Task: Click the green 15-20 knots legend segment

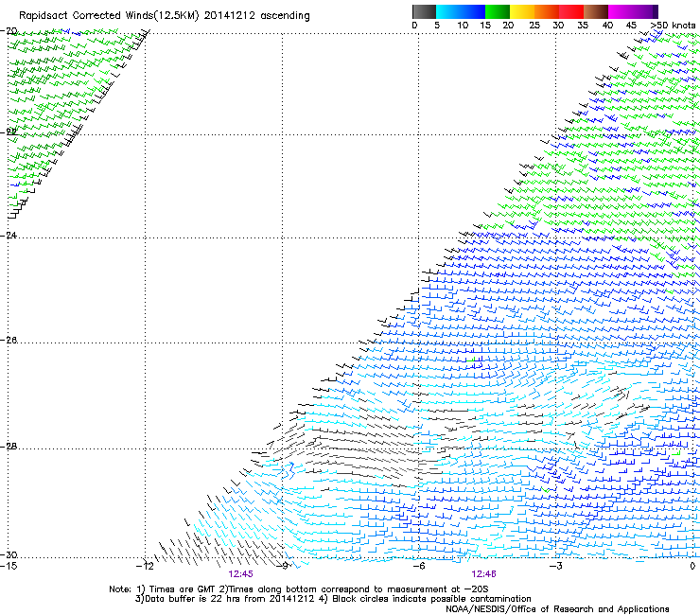Action: click(x=498, y=11)
